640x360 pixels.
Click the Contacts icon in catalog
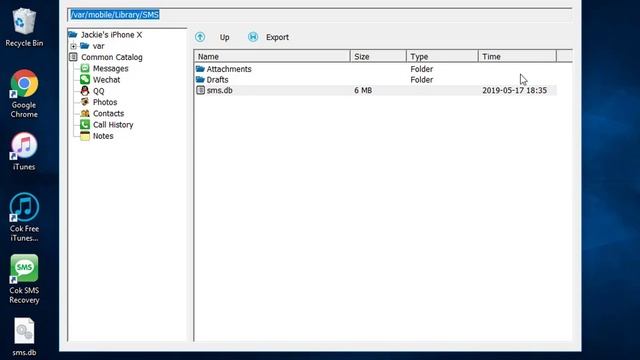click(85, 113)
